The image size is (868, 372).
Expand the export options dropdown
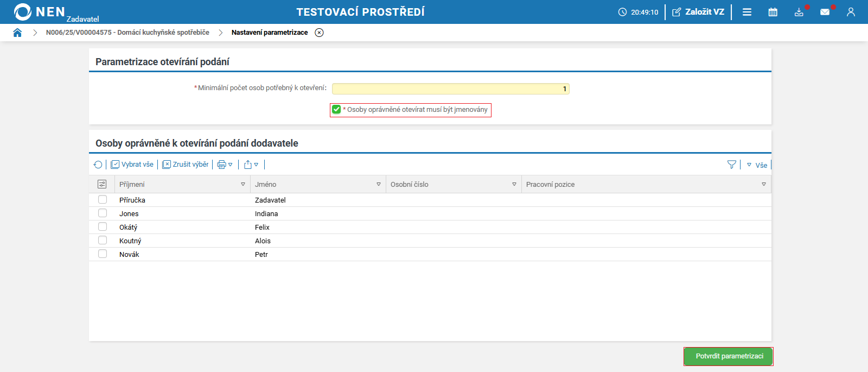tap(251, 165)
